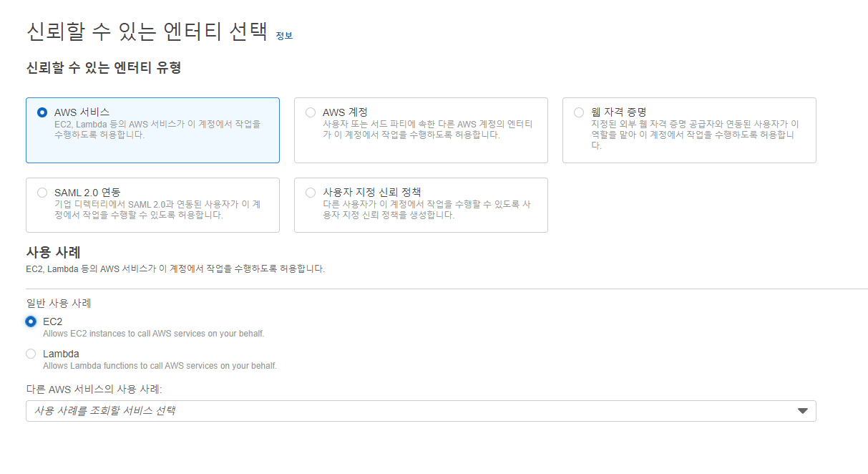Click the 일반 사용 사례 label
The width and height of the screenshot is (868, 474).
pyautogui.click(x=59, y=304)
